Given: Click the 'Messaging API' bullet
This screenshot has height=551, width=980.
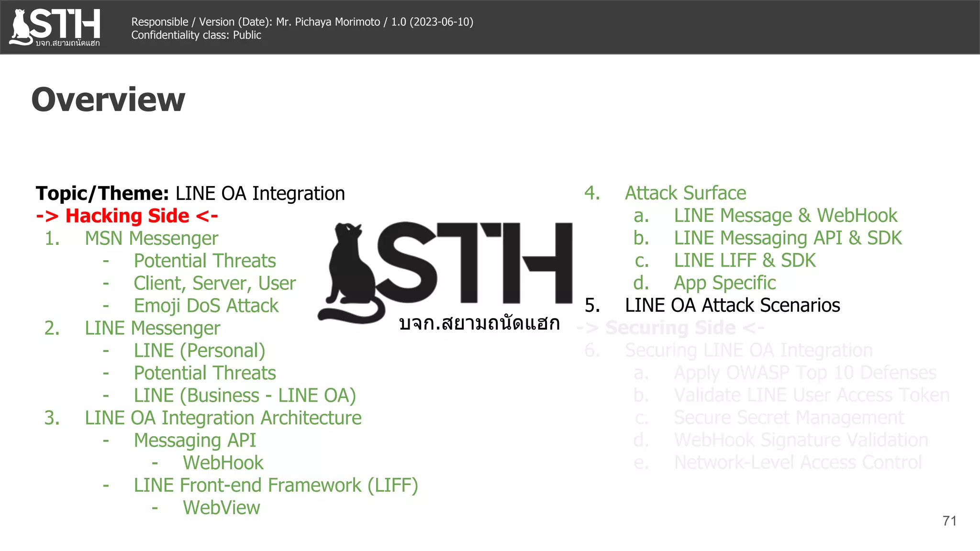Looking at the screenshot, I should (x=195, y=441).
